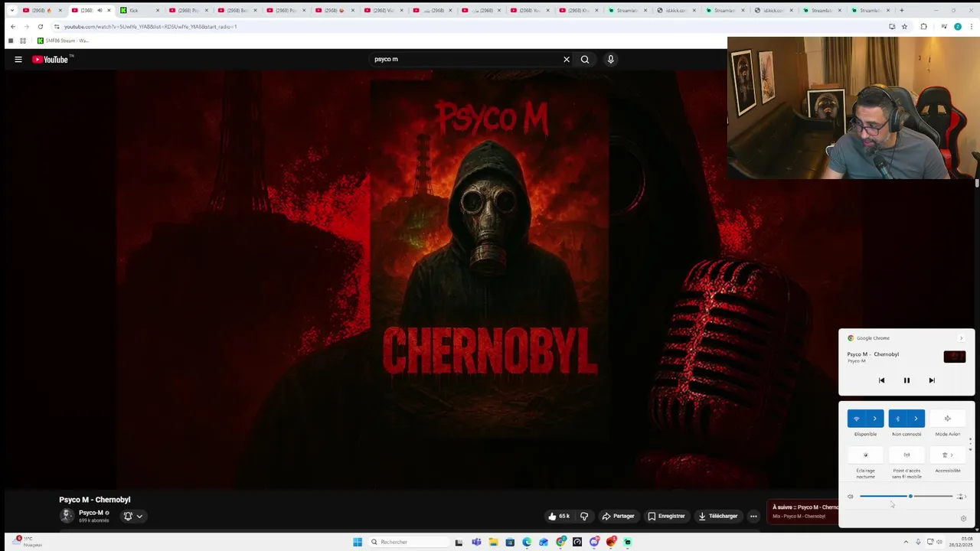Open the YouTube hamburger guide menu

tap(18, 59)
